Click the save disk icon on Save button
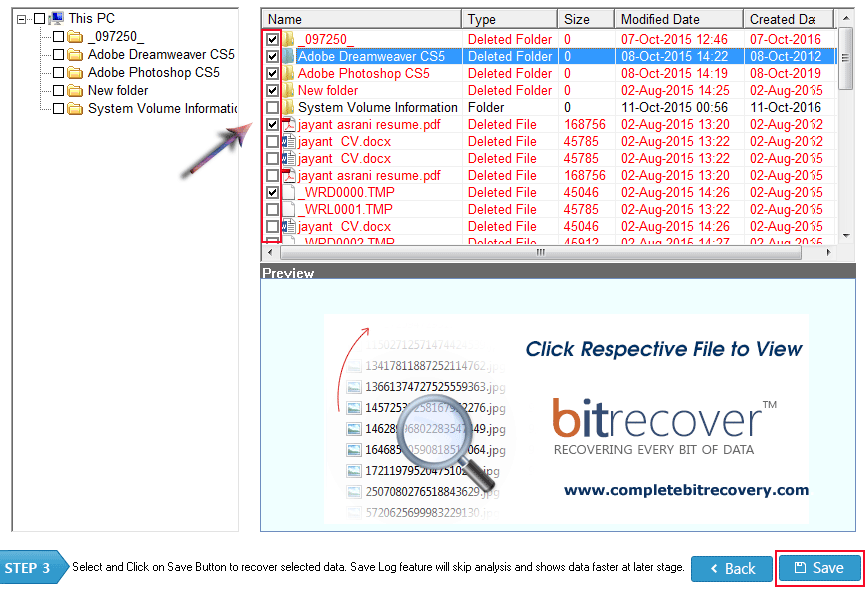The height and width of the screenshot is (591, 866). (800, 567)
